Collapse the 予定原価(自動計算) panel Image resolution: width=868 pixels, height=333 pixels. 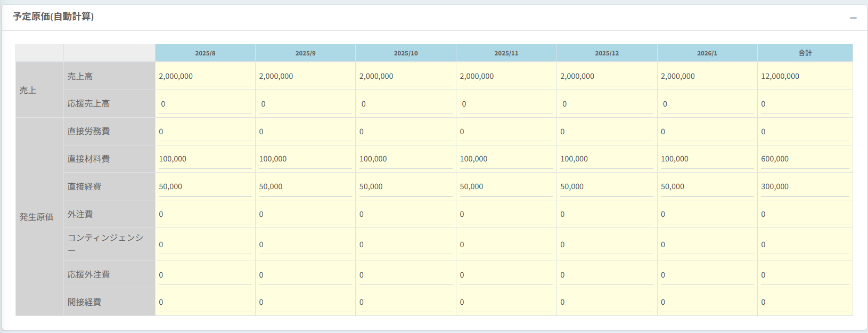pyautogui.click(x=853, y=18)
